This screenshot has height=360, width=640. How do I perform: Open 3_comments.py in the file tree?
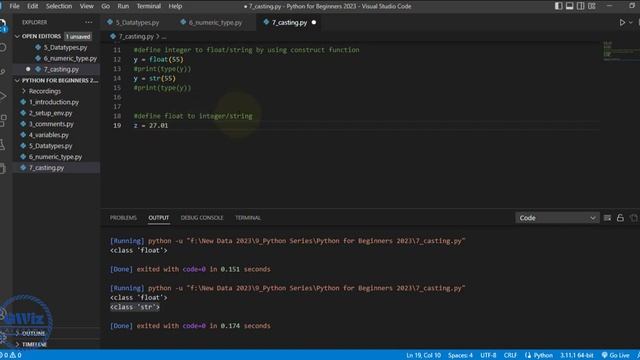tap(51, 124)
